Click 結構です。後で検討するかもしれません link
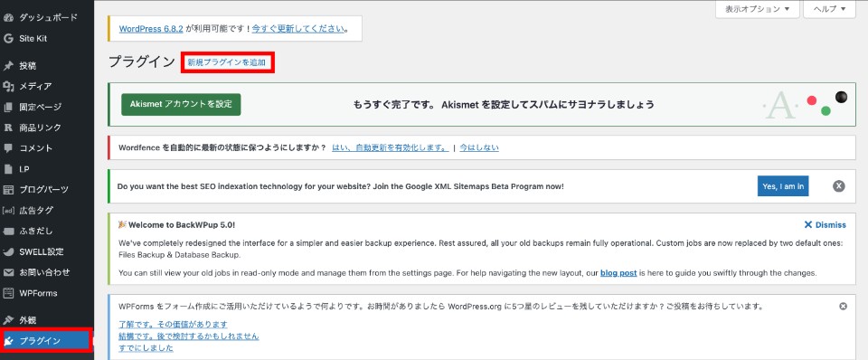Screen dimensions: 868x360 pos(189,336)
